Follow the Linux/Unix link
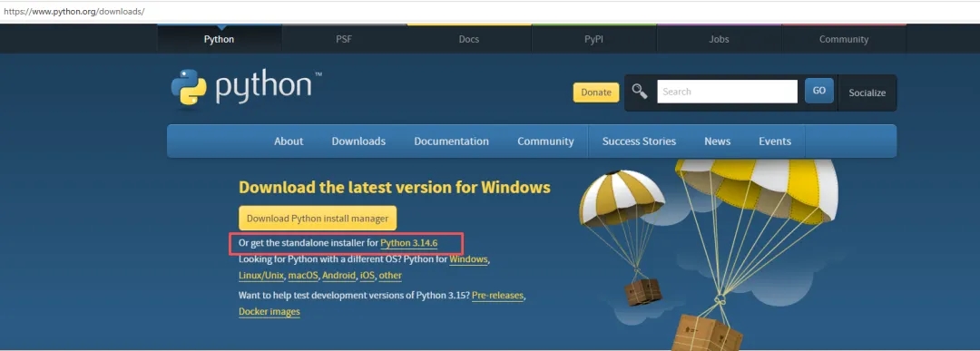Screen dimensions: 980x351 (262, 276)
